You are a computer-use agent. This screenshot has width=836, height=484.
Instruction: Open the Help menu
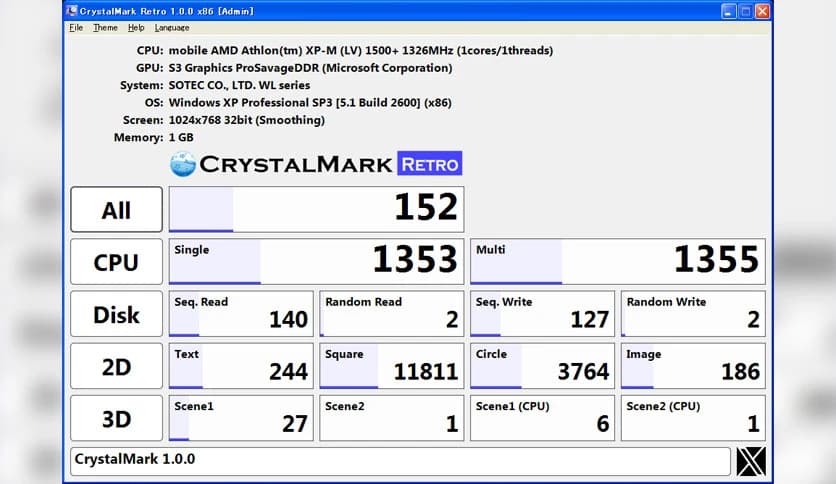click(x=136, y=28)
